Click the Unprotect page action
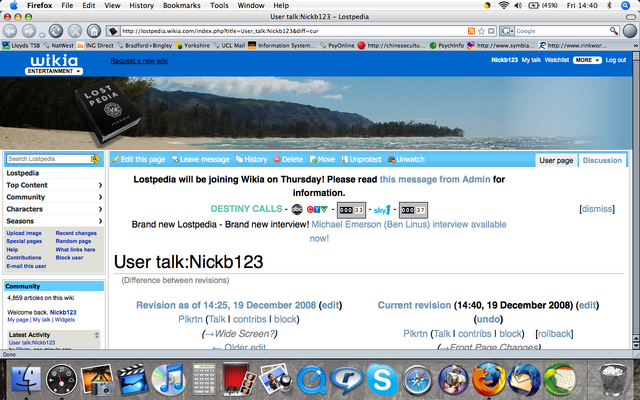The width and height of the screenshot is (640, 400). point(361,159)
